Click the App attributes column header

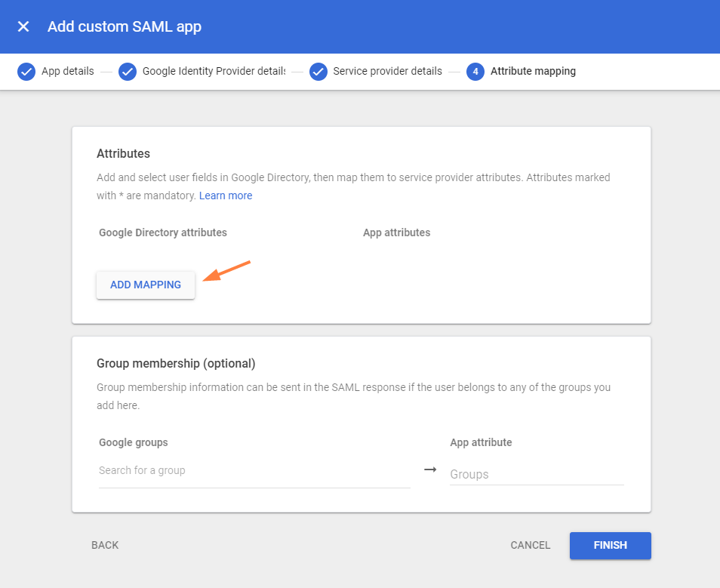coord(396,232)
